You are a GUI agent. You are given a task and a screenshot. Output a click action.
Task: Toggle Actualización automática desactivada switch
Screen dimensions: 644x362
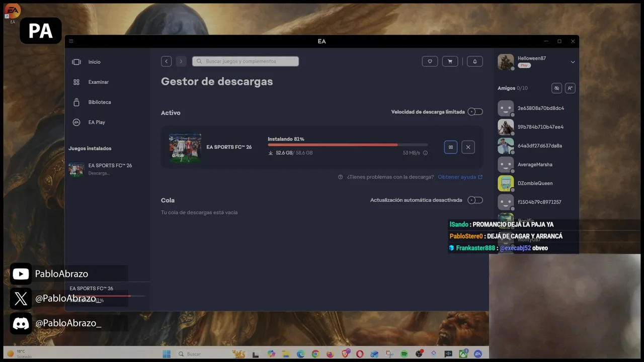475,200
